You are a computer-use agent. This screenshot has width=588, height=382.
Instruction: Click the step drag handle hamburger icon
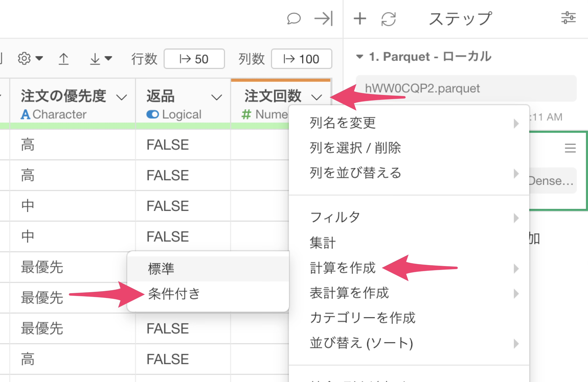(x=570, y=148)
